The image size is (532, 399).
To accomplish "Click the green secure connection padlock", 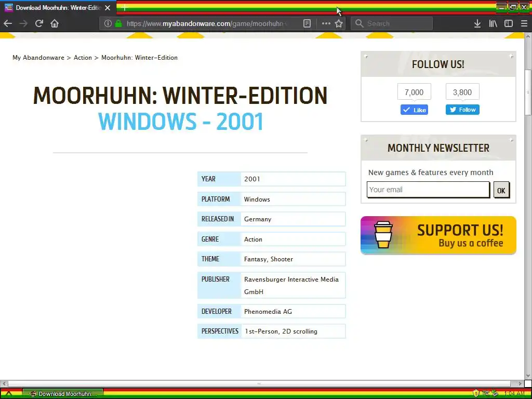I will coord(118,23).
